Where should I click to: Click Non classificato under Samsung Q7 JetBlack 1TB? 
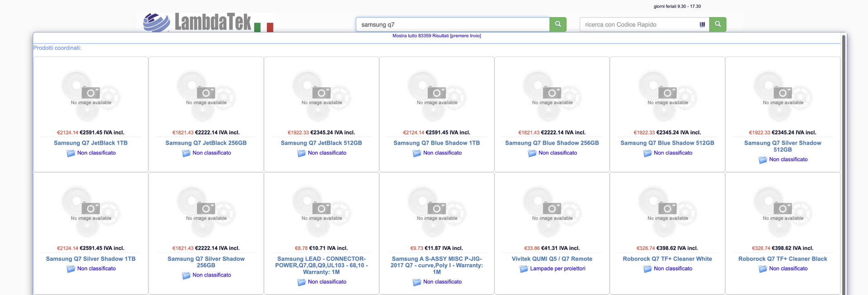point(96,153)
